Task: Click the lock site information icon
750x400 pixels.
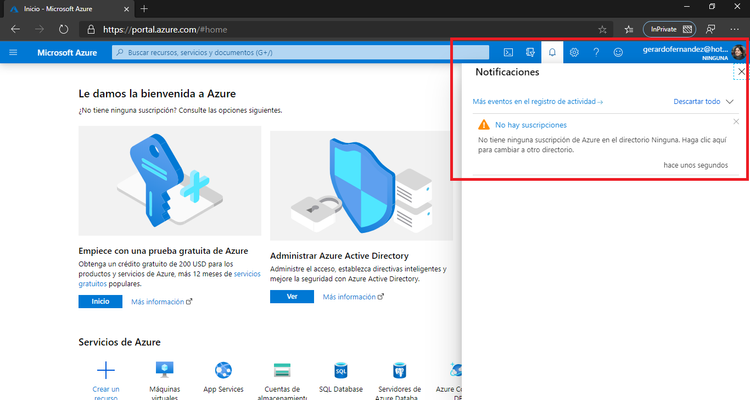Action: coord(91,30)
